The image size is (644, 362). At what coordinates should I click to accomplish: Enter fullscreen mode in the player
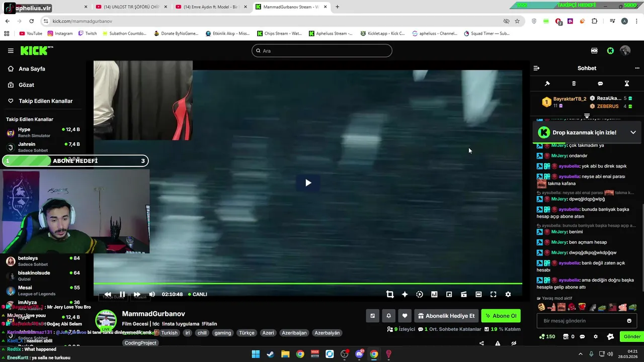[x=494, y=294]
